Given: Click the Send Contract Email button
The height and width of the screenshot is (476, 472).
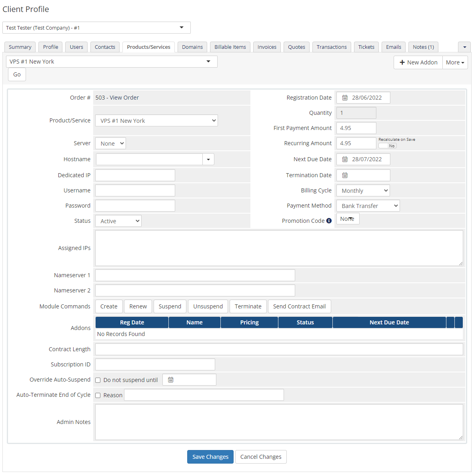Looking at the screenshot, I should 299,306.
